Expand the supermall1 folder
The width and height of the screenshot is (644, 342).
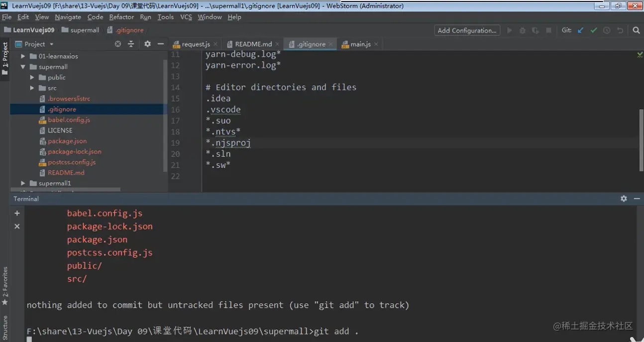point(23,183)
